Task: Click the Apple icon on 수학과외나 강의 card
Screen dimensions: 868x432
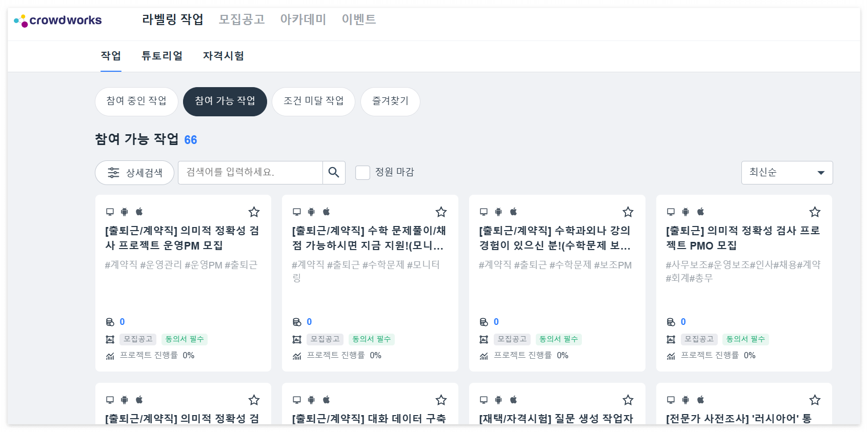Action: pyautogui.click(x=513, y=212)
